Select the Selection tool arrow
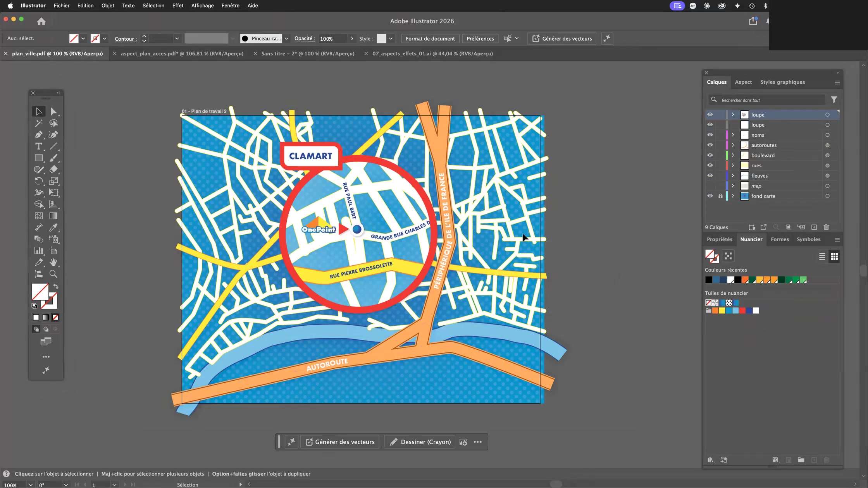 point(39,112)
